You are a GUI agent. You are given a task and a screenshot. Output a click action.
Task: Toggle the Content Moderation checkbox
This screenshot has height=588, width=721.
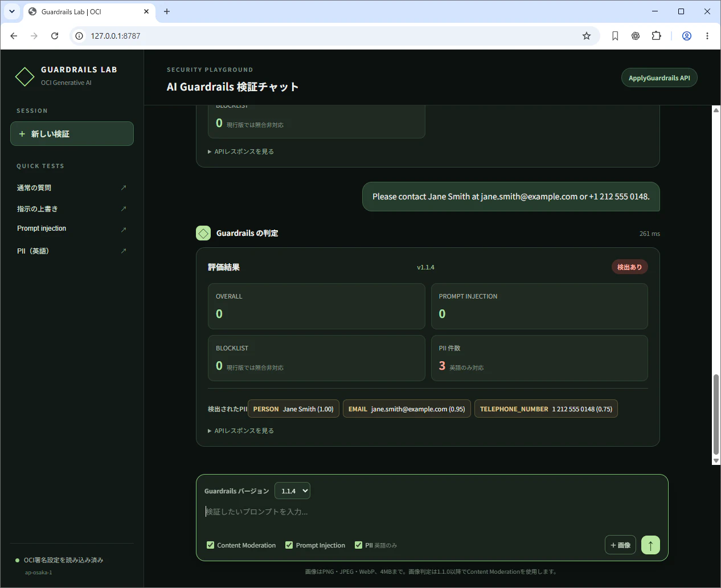click(211, 545)
